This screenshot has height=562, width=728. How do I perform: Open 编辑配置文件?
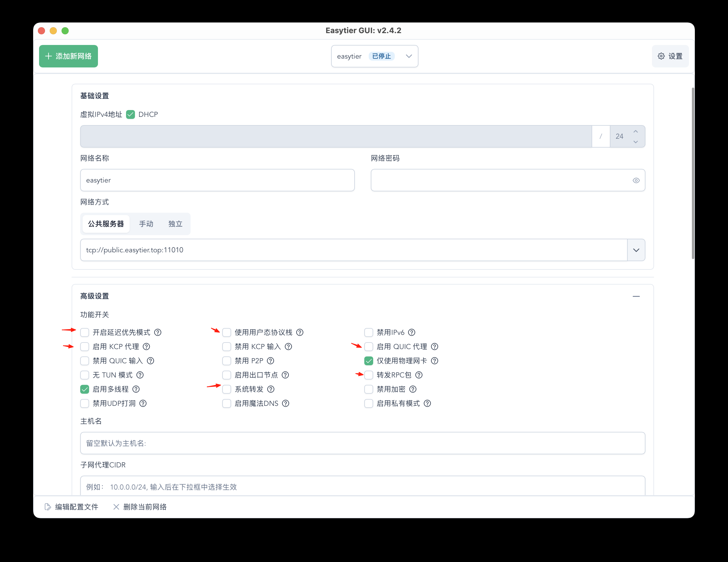click(71, 507)
